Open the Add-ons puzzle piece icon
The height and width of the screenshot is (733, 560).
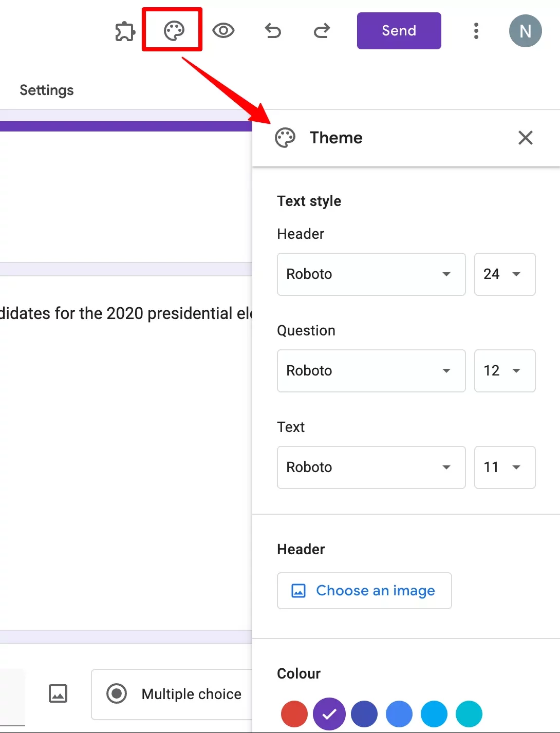(124, 31)
